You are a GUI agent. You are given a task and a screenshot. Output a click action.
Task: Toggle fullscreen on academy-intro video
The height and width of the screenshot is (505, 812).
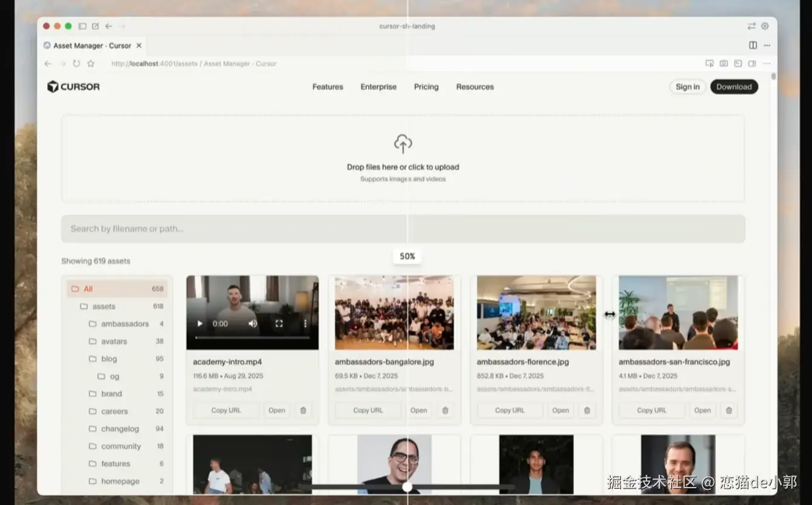click(279, 324)
